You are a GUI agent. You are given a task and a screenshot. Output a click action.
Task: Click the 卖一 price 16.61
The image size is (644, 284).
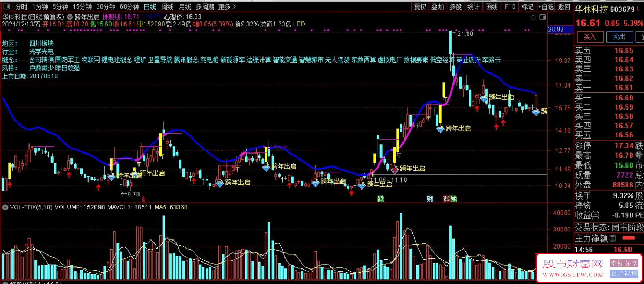click(x=624, y=88)
